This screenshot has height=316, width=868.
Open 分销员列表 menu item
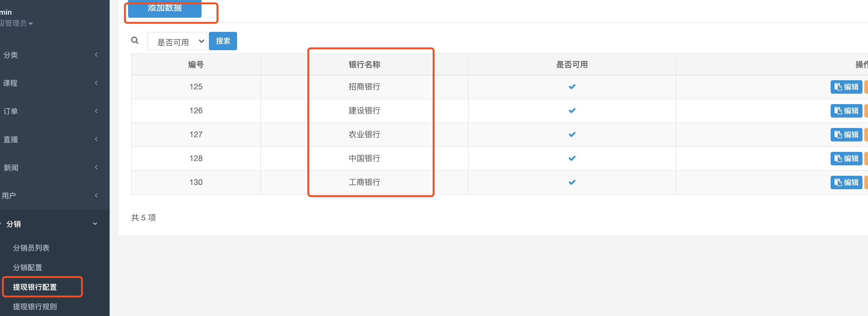tap(31, 248)
